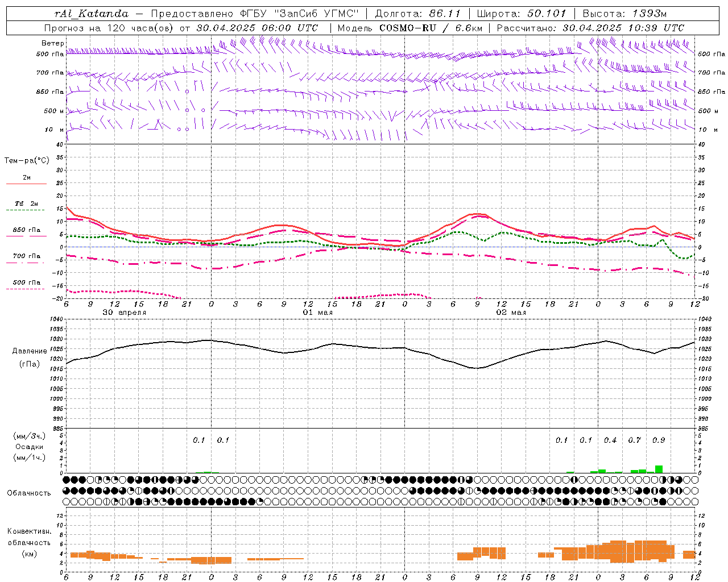
Task: Click the 'Ветер' wind panel label
Action: tap(53, 43)
